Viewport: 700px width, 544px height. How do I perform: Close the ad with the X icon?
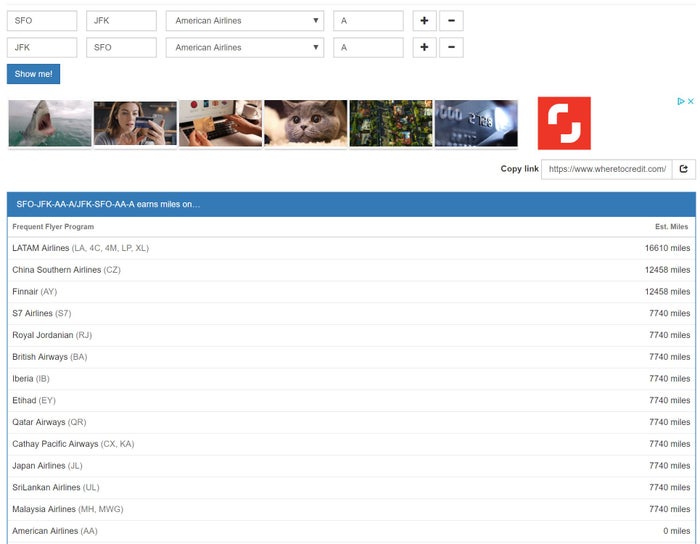pos(691,101)
